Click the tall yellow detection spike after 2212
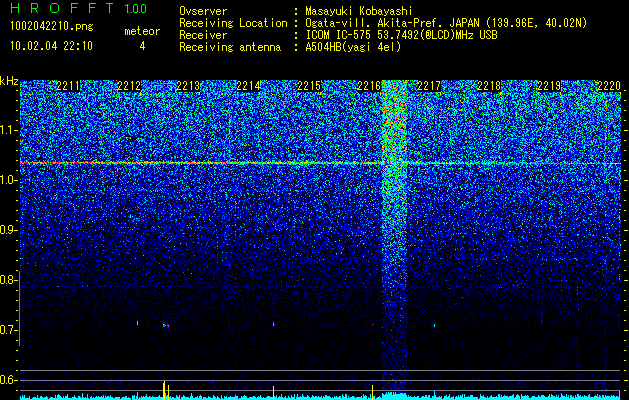629x400 pixels. 164,390
